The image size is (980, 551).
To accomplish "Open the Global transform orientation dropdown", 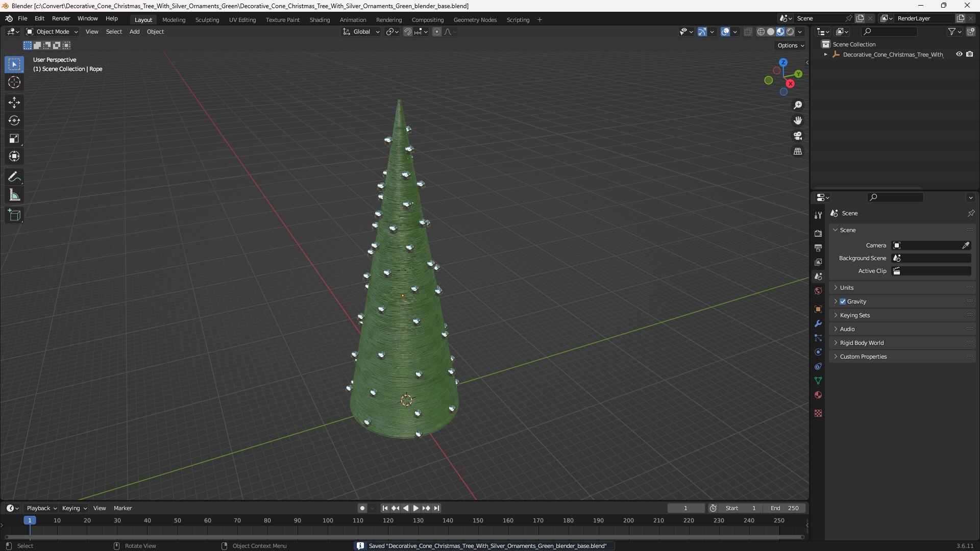I will coord(361,32).
